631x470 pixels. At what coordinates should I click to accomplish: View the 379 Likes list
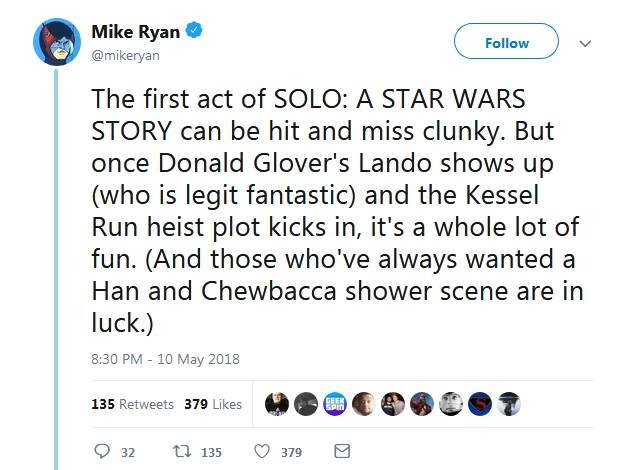click(213, 404)
